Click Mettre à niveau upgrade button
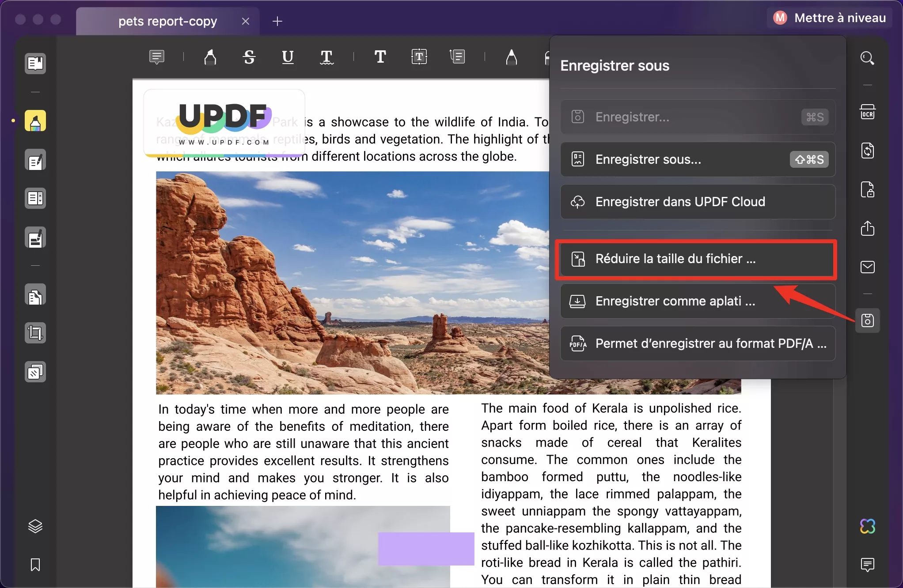903x588 pixels. pyautogui.click(x=830, y=18)
